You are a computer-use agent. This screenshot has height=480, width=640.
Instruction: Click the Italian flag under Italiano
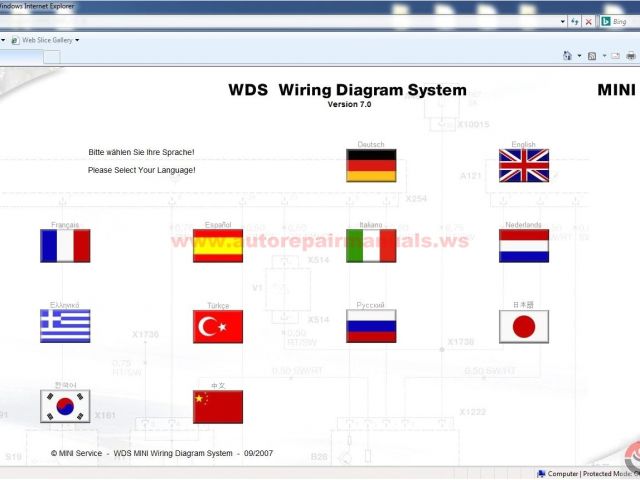371,246
